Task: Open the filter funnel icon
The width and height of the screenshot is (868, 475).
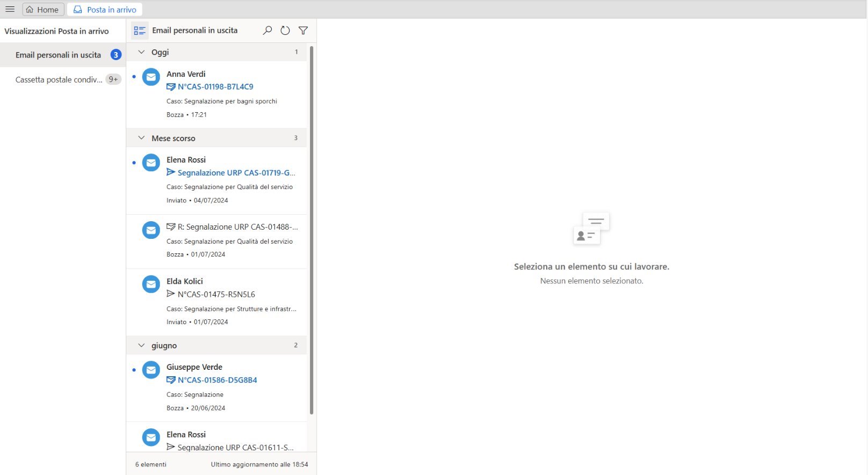Action: click(x=303, y=31)
